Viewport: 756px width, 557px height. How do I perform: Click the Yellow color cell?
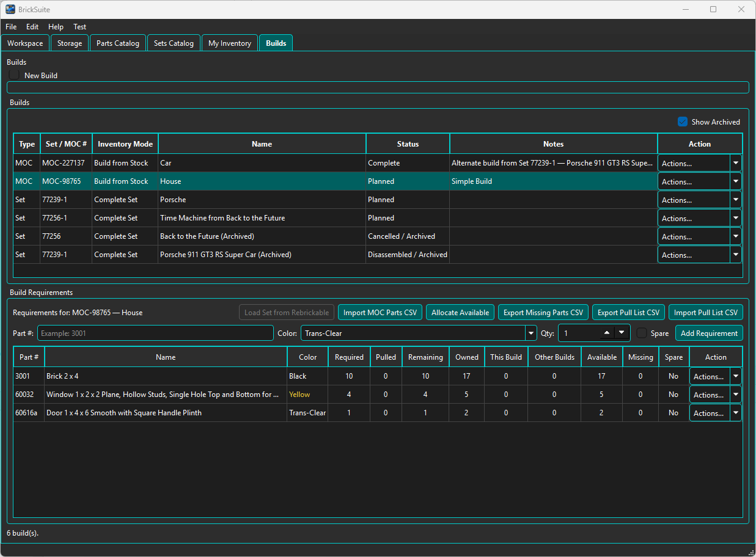308,395
